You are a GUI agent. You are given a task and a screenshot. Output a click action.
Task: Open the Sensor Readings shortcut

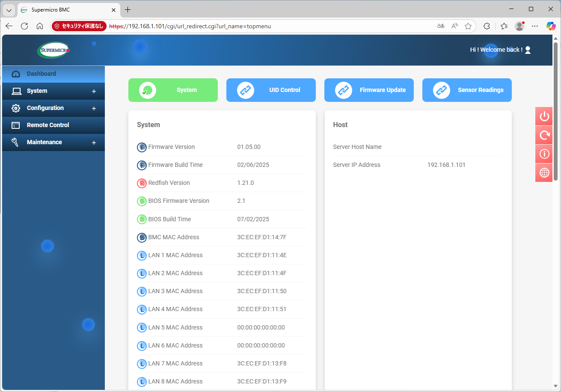[467, 90]
